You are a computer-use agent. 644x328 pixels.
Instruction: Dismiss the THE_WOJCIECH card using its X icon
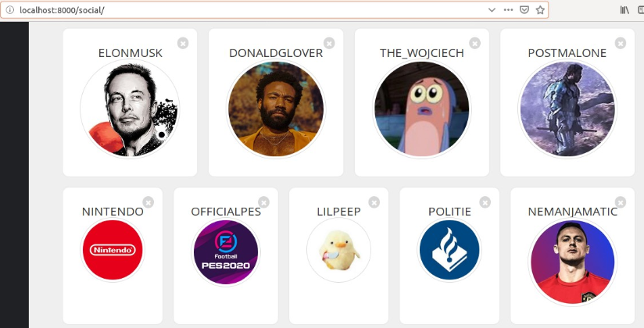(474, 43)
